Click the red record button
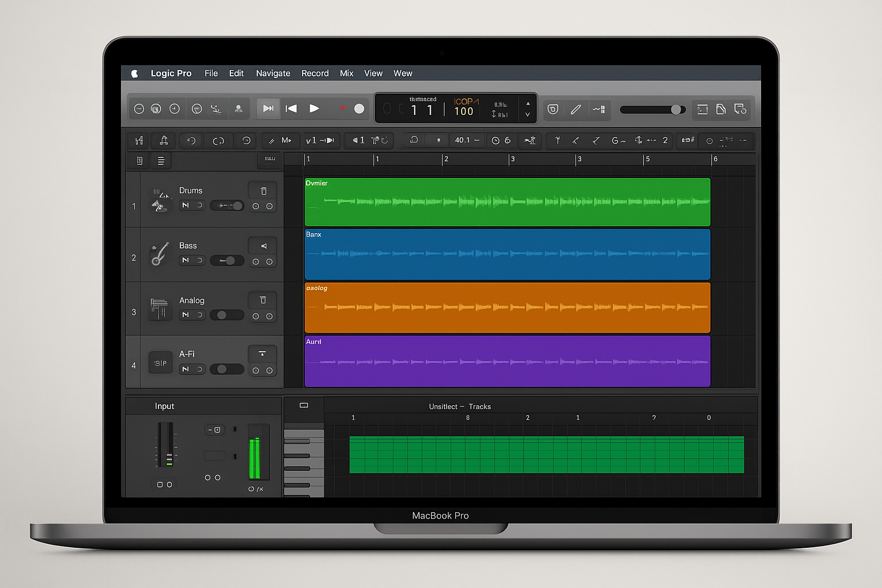Viewport: 882px width, 588px height. click(343, 108)
